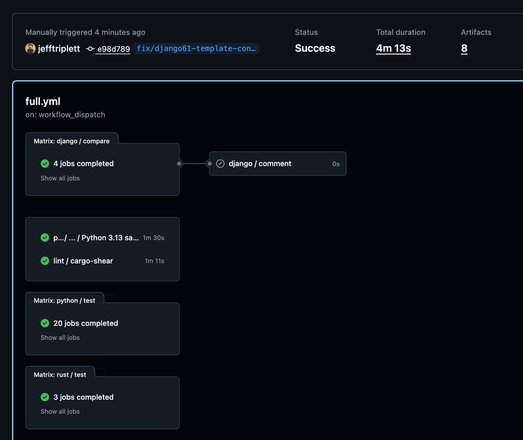
Task: Open the django / comment job
Action: click(x=278, y=163)
